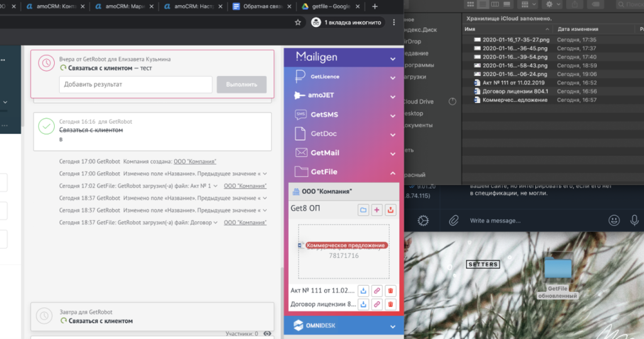Open Finder action gear dropdown
This screenshot has height=339, width=644.
point(553,4)
